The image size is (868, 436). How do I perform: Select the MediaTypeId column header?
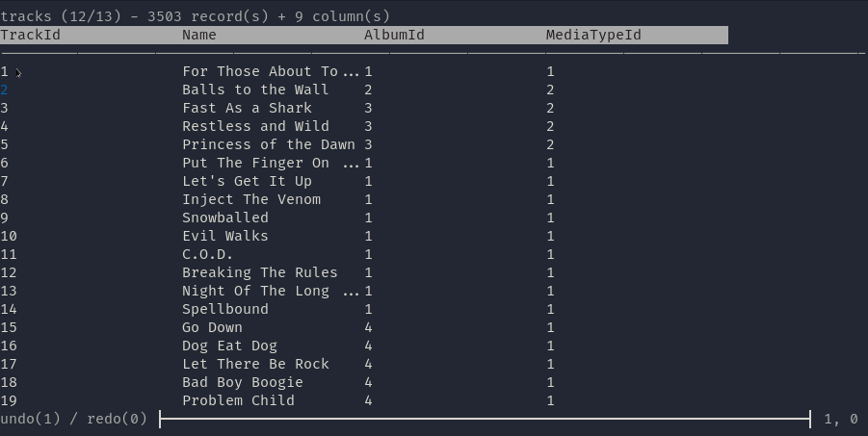pos(593,35)
